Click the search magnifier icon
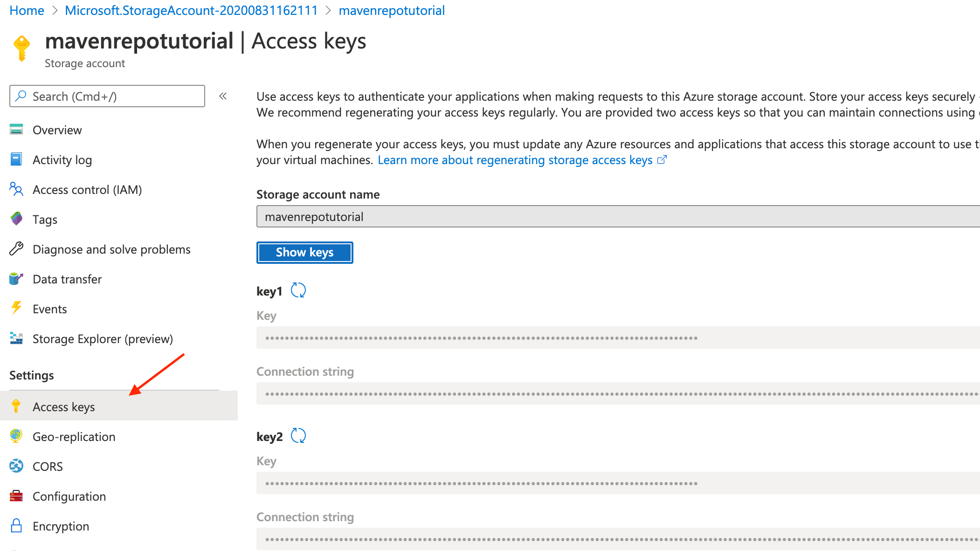 coord(21,96)
